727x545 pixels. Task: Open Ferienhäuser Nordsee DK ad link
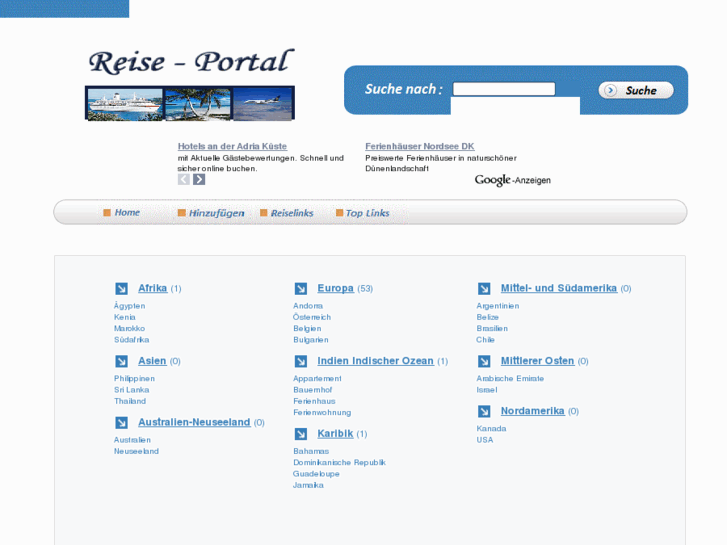click(419, 147)
